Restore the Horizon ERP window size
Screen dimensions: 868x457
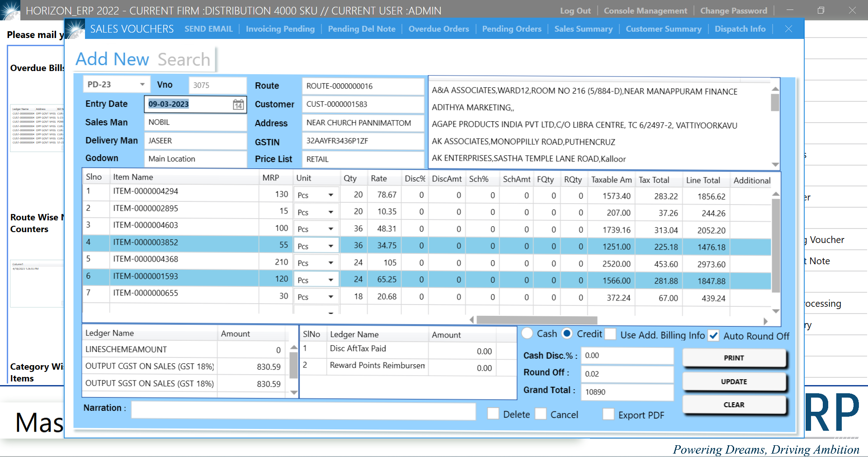tap(821, 10)
